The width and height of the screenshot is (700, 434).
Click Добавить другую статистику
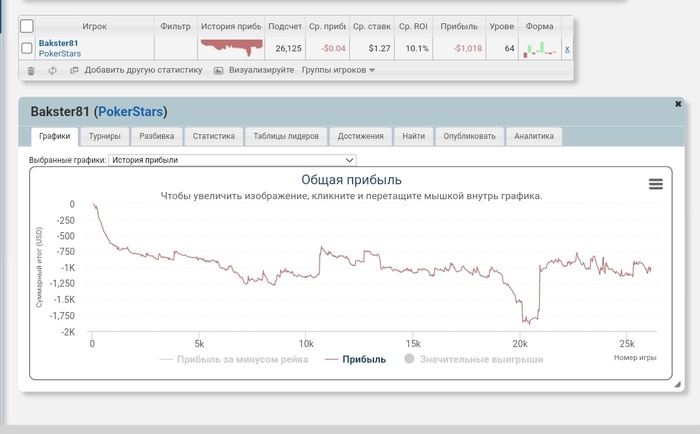point(143,70)
